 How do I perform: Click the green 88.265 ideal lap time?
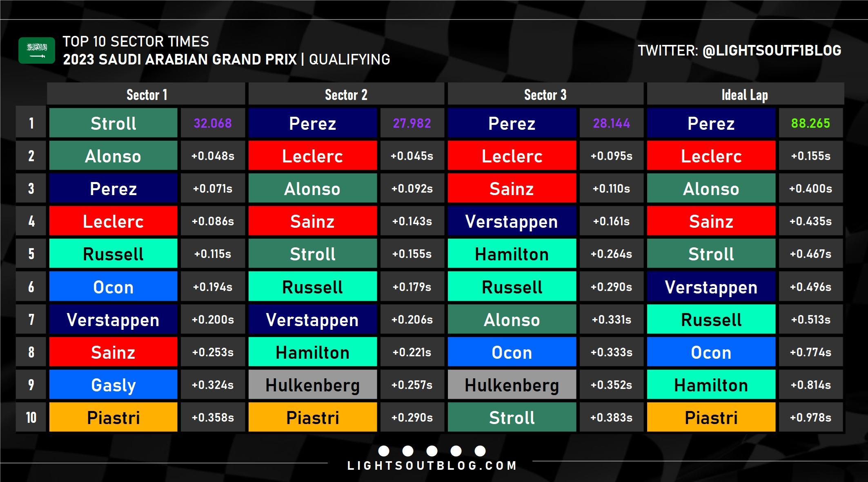(x=810, y=123)
